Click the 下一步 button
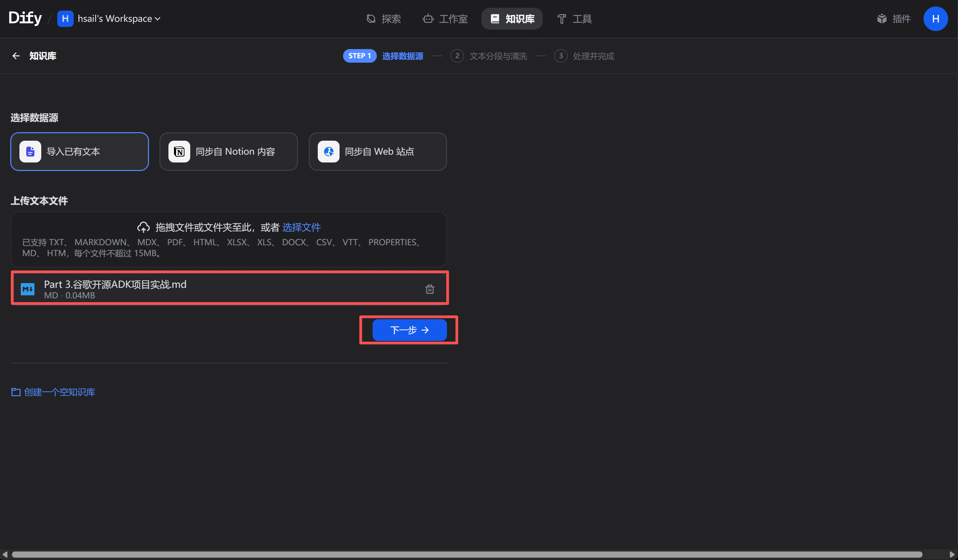 coord(409,330)
